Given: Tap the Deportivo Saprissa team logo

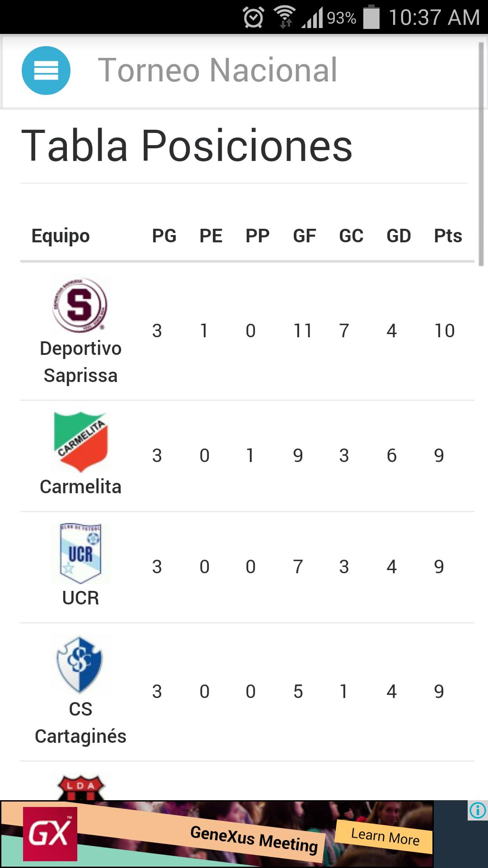Looking at the screenshot, I should 80,305.
